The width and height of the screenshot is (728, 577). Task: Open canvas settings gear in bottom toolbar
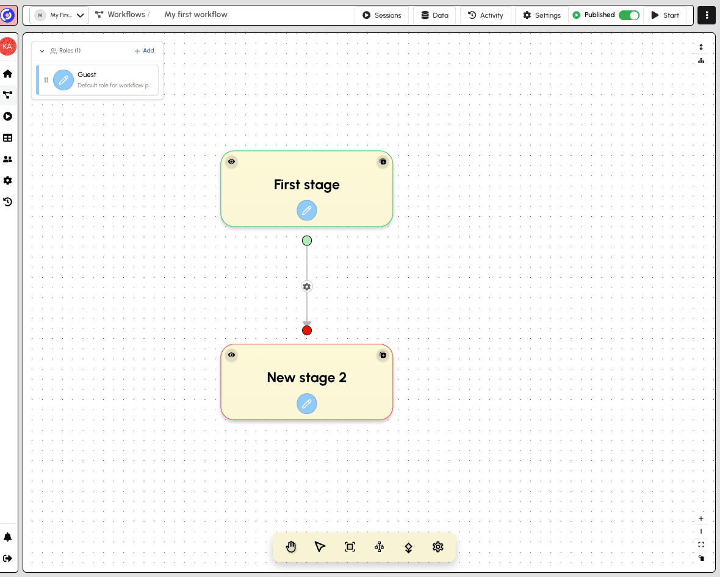coord(438,547)
